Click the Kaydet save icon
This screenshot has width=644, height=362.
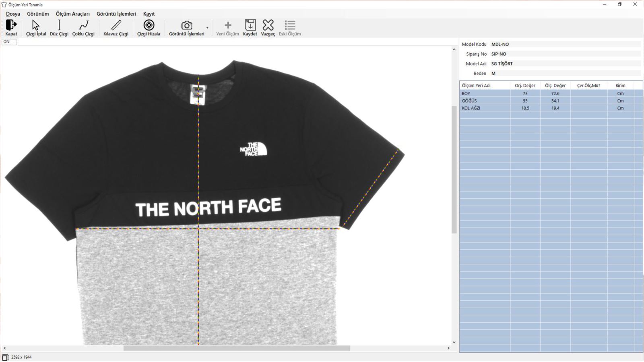coord(250,25)
